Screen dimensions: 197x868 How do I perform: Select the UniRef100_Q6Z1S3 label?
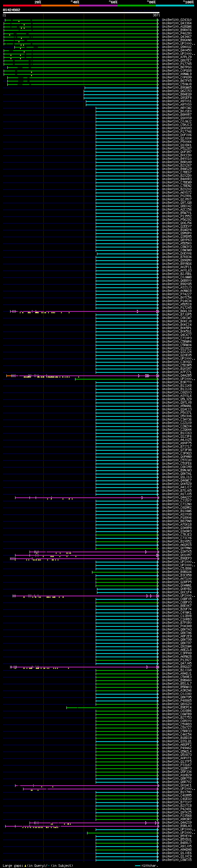point(176,91)
